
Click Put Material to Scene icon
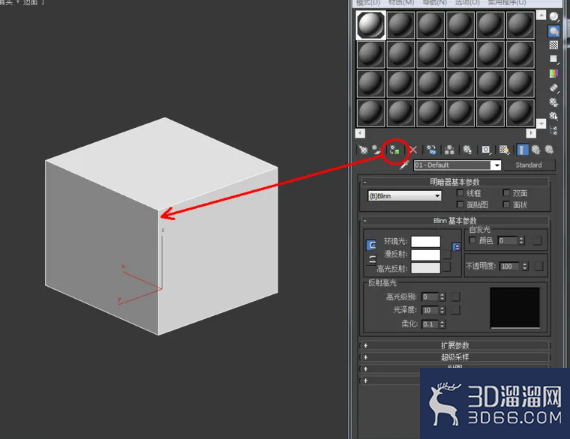point(376,150)
